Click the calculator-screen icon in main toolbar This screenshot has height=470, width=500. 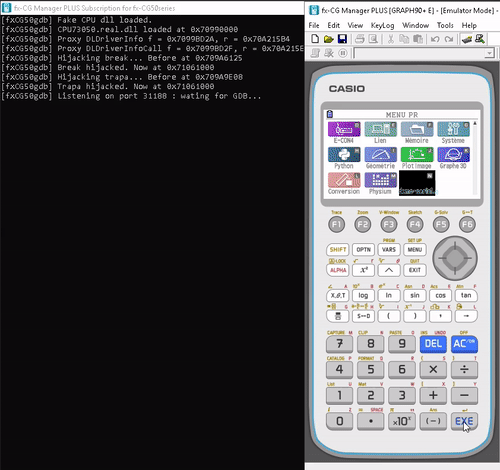[467, 39]
